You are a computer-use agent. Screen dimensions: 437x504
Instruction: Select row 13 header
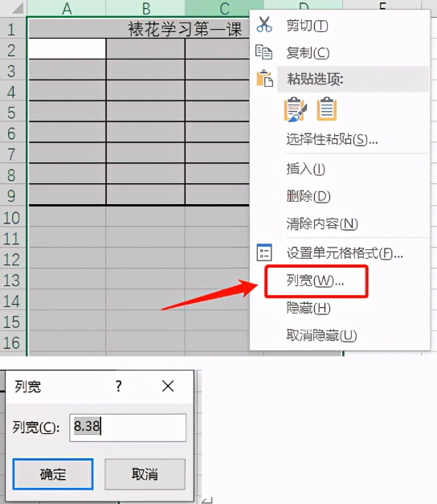pos(11,281)
